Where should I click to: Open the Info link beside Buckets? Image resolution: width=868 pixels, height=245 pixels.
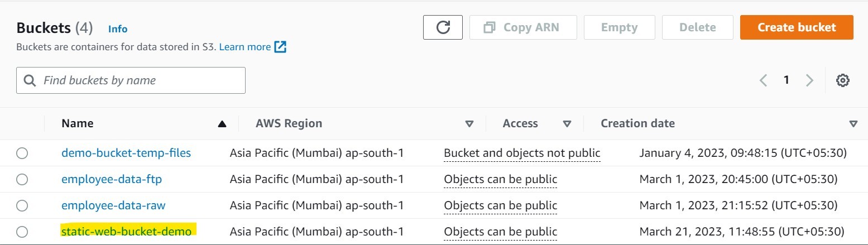pos(118,29)
